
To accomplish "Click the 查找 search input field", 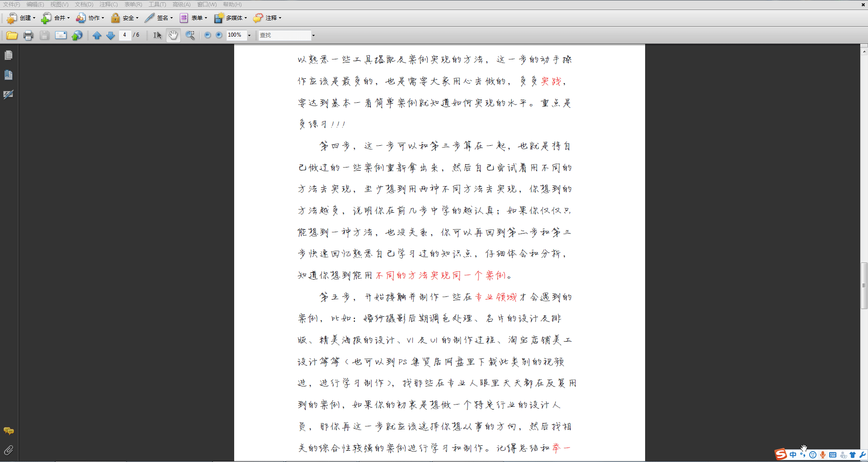I will click(x=285, y=35).
